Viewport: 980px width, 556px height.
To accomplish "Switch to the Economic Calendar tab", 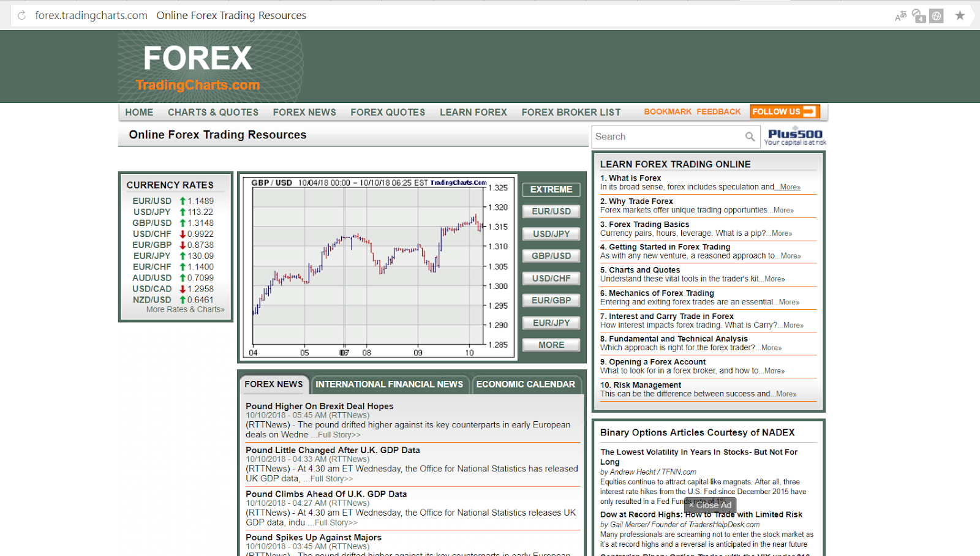I will tap(526, 384).
